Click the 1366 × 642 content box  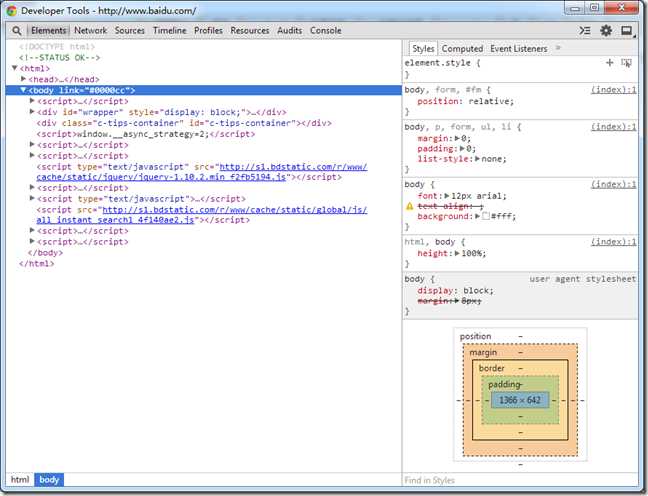[x=520, y=400]
